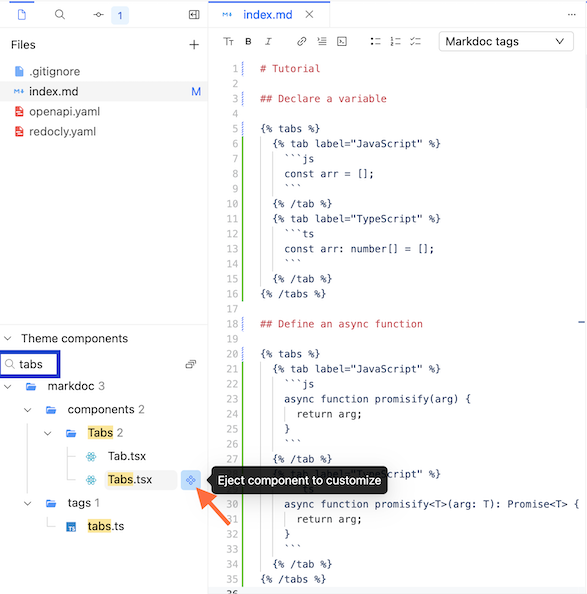Click the Files panel heading
Screen dimensions: 587x594
[23, 45]
